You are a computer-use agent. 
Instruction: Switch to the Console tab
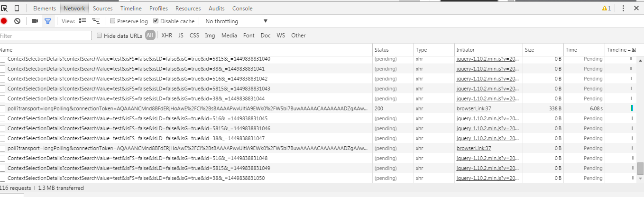pos(242,9)
